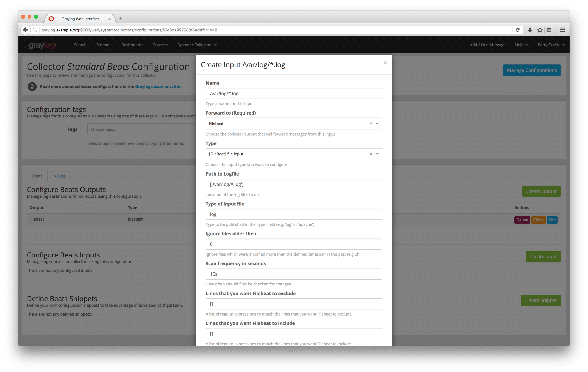Click the browser back arrow button
Viewport: 588px width, 372px height.
click(x=25, y=30)
